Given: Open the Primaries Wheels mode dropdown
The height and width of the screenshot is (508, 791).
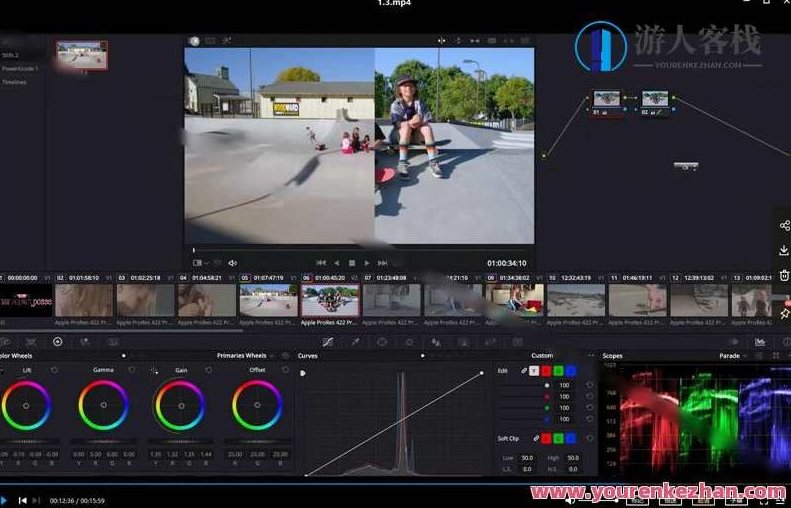Looking at the screenshot, I should (x=272, y=355).
